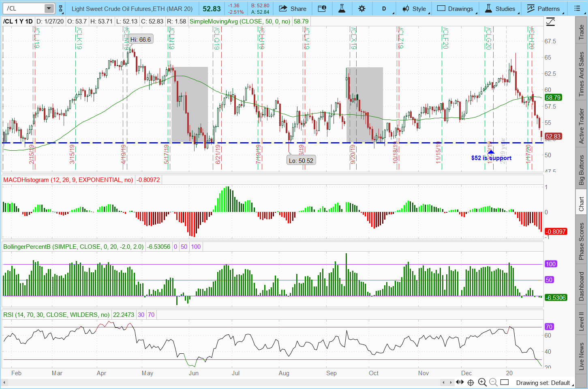Viewport: 588px width, 389px height.
Task: Click the drawing rectangle icon at bottom
Action: pos(504,382)
